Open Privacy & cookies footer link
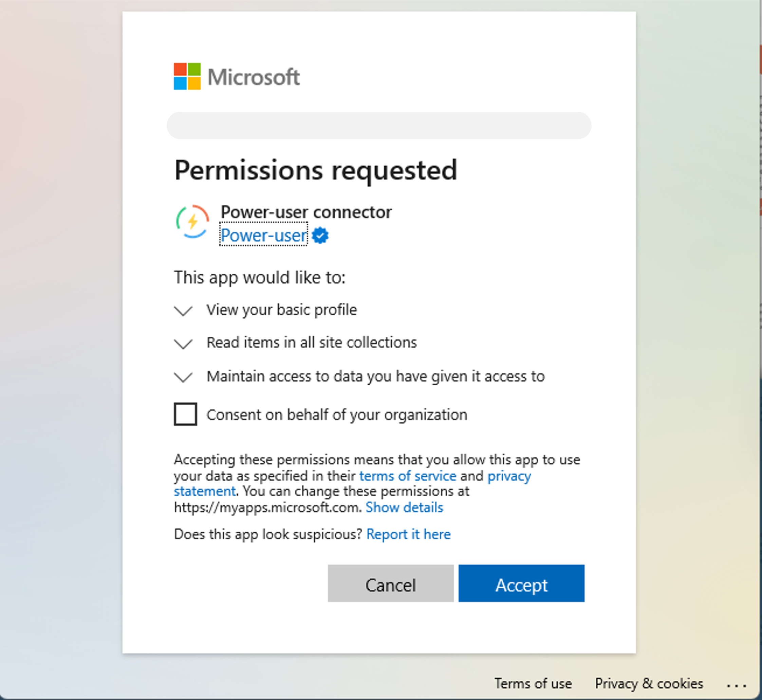 pos(649,683)
